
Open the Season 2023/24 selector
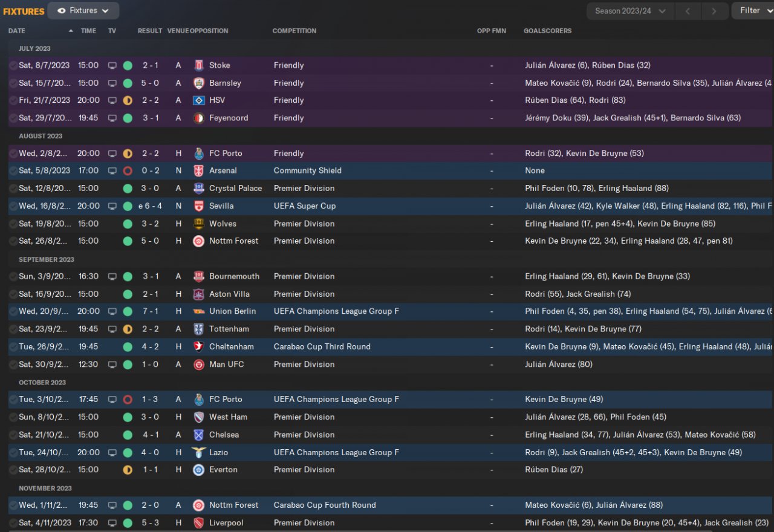630,11
